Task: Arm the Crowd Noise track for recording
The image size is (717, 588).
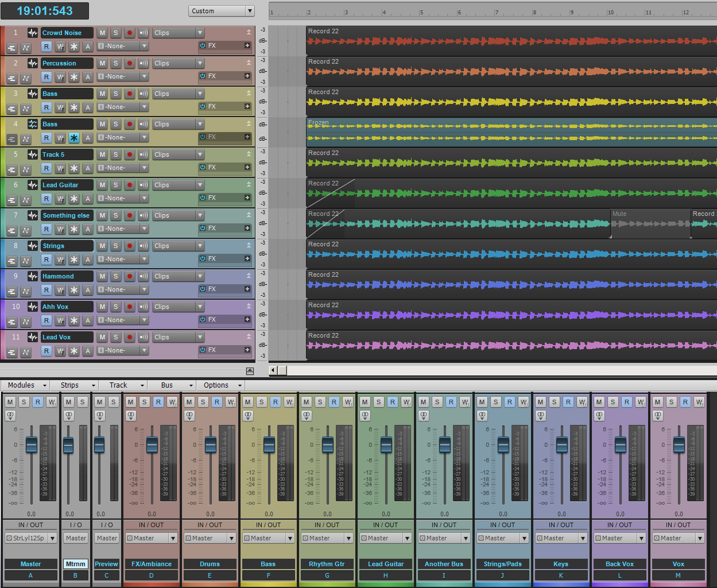Action: tap(130, 33)
